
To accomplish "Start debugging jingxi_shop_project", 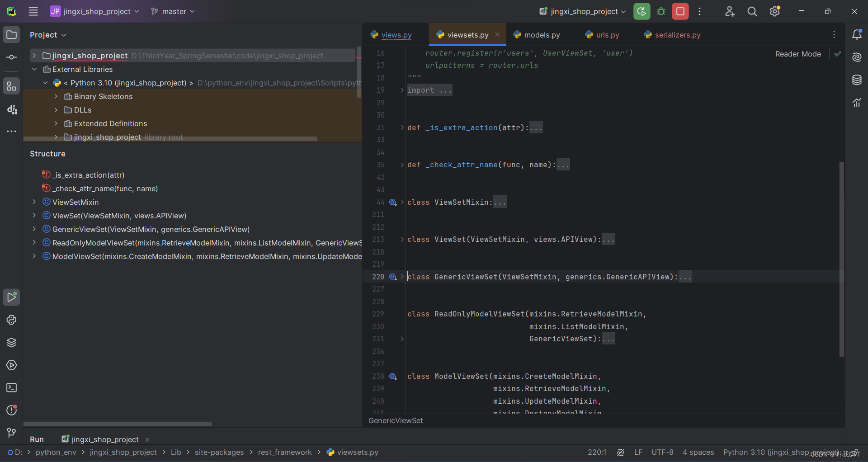I will coord(661,11).
